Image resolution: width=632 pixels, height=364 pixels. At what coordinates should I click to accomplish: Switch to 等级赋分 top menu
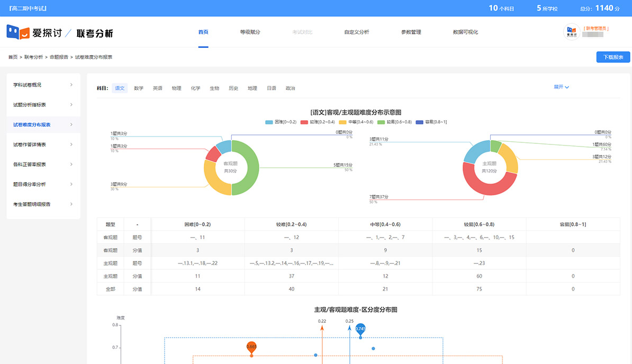(x=250, y=32)
